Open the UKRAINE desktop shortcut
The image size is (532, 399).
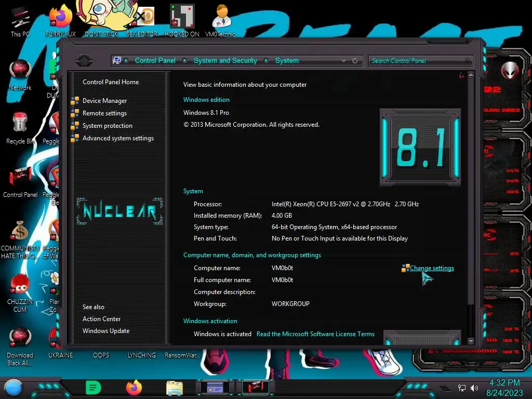tap(60, 355)
